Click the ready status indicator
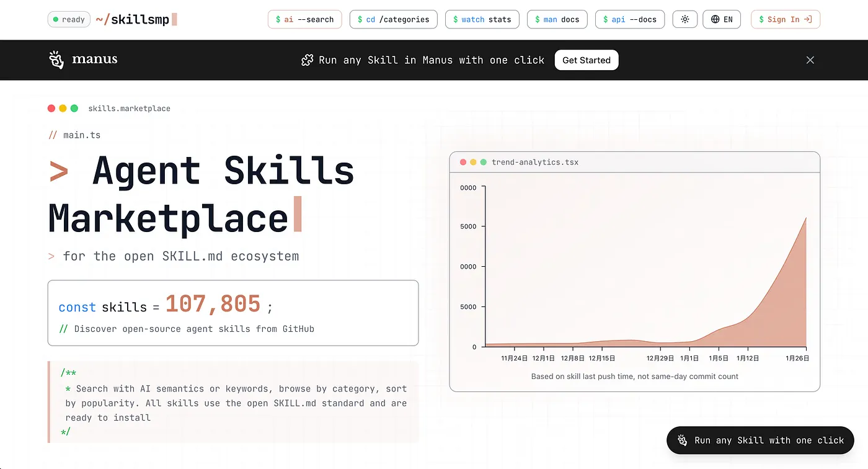Image resolution: width=868 pixels, height=469 pixels. pos(69,19)
